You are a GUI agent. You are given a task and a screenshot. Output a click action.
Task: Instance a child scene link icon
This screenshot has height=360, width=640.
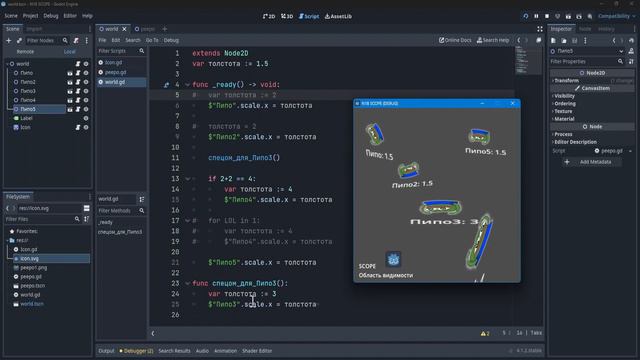[19, 40]
